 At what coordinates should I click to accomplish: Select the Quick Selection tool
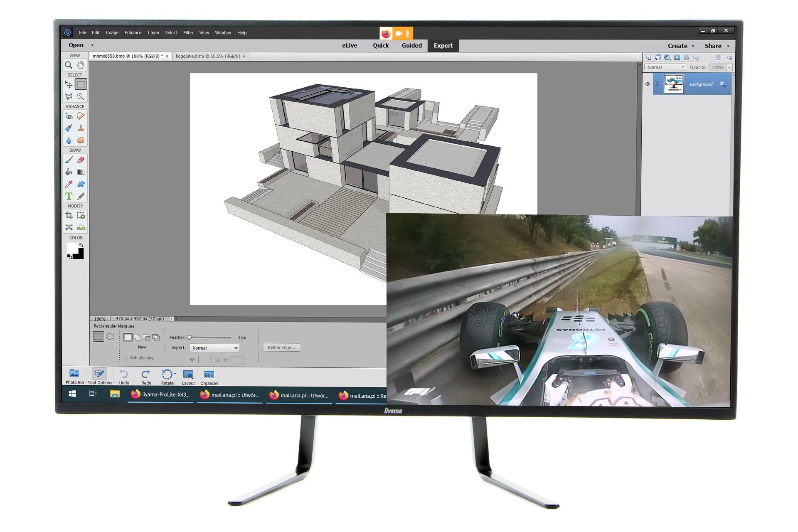[81, 96]
